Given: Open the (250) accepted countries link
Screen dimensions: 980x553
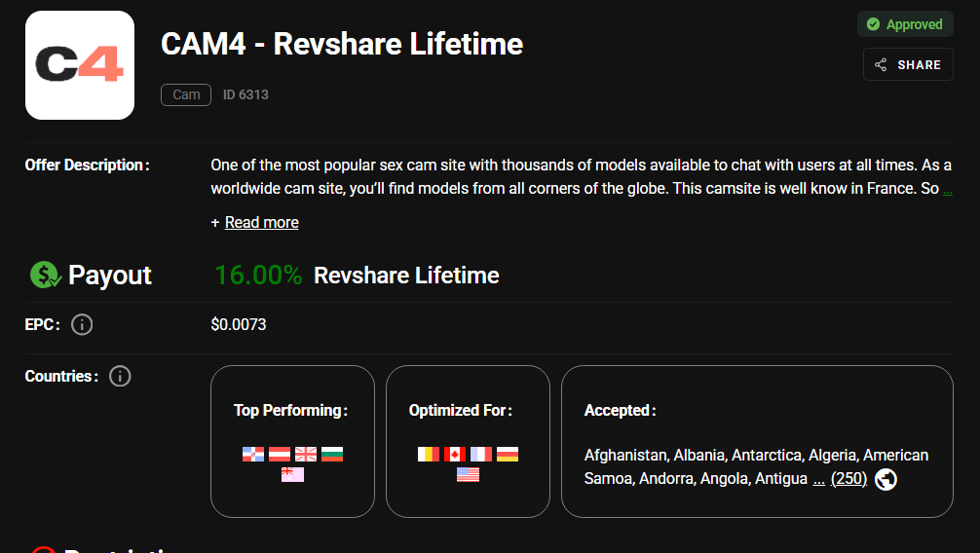Looking at the screenshot, I should [x=848, y=479].
